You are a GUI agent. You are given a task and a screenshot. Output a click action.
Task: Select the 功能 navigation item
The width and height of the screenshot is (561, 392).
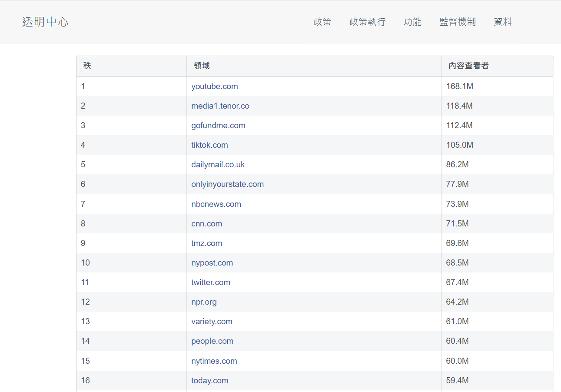[x=413, y=22]
